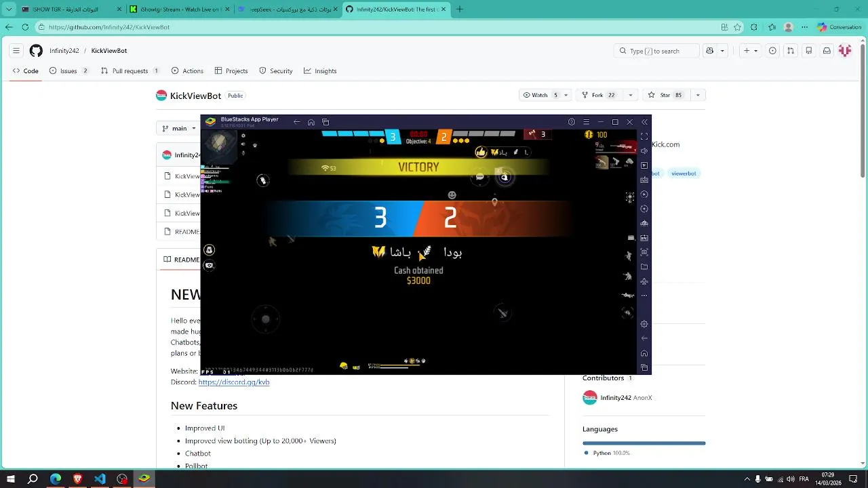Open GitHub hamburger navigation menu

(16, 51)
